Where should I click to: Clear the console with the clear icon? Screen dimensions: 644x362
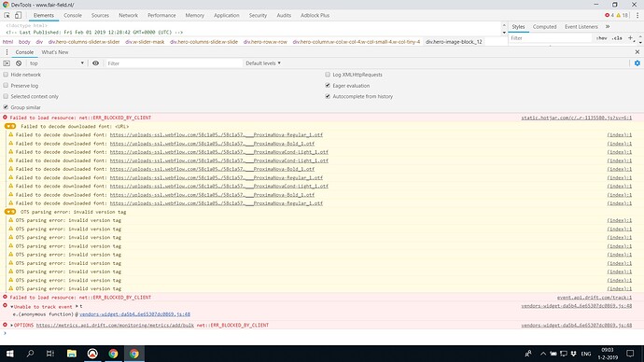tap(19, 63)
